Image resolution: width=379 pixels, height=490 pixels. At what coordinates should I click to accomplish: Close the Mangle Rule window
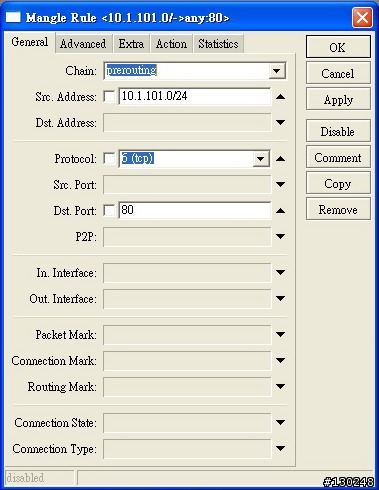coord(362,17)
